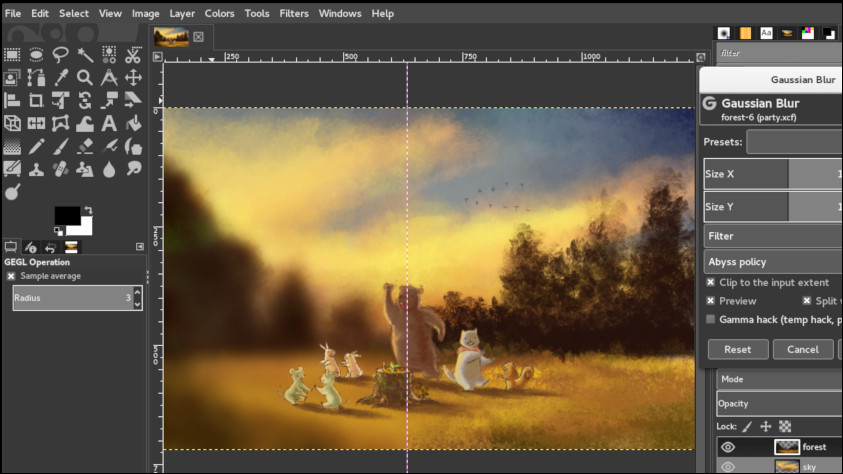Open the Filters menu

(294, 13)
